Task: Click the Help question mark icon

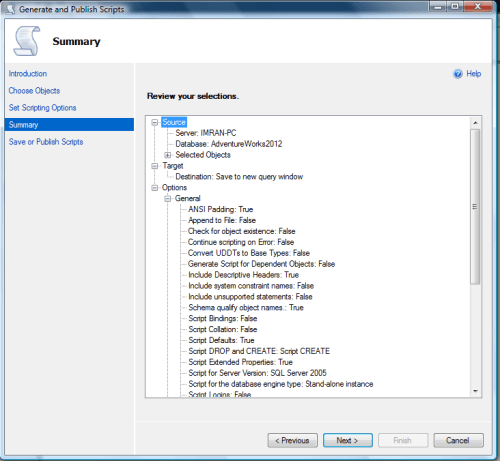Action: pos(458,74)
